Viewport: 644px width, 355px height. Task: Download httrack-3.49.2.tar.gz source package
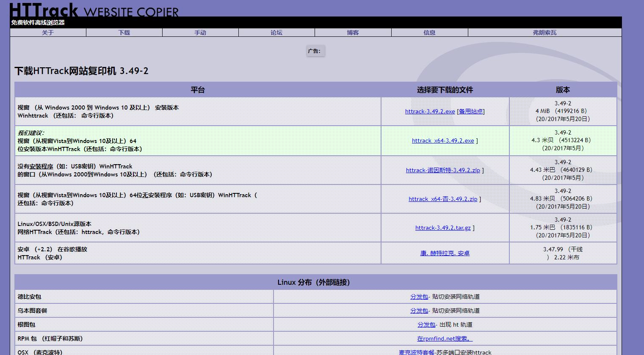click(x=442, y=228)
